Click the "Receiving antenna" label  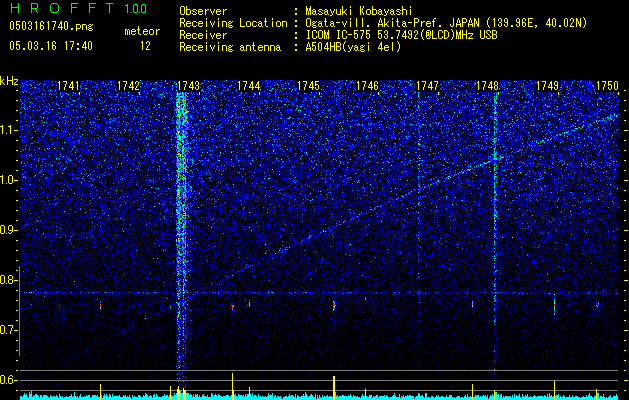[230, 47]
